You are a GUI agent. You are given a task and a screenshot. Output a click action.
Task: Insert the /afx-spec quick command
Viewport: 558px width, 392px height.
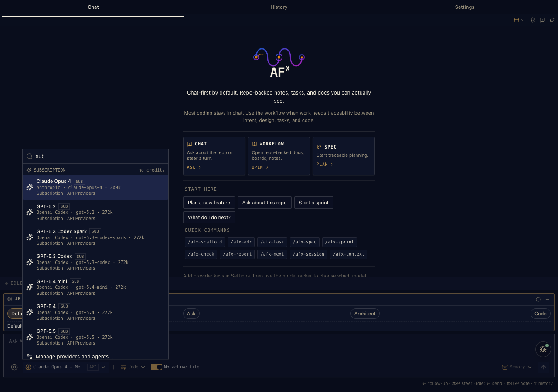point(305,242)
